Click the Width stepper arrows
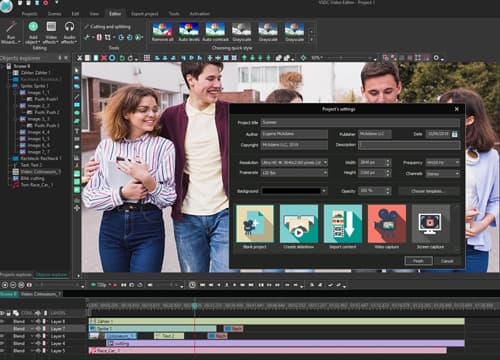The width and height of the screenshot is (500, 360). pyautogui.click(x=387, y=163)
